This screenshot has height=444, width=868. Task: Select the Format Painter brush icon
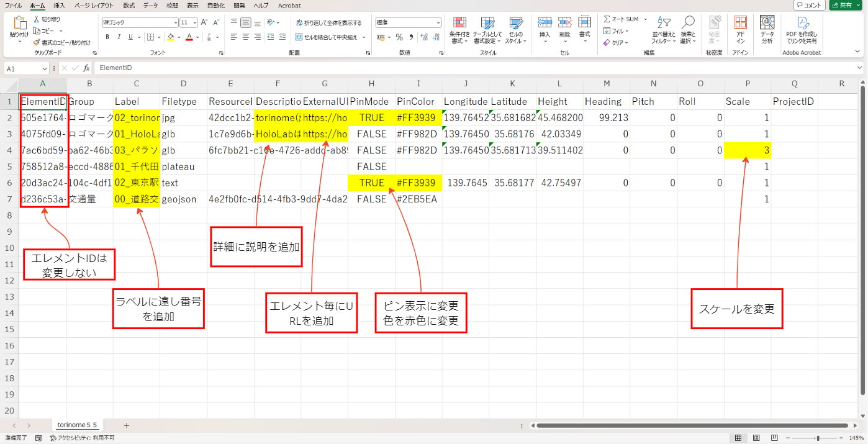[x=37, y=42]
